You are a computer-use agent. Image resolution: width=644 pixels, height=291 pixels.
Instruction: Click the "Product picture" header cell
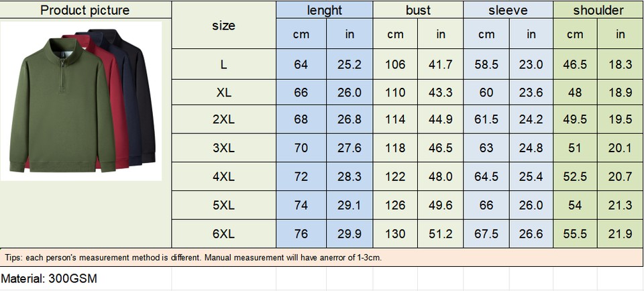[x=85, y=10]
